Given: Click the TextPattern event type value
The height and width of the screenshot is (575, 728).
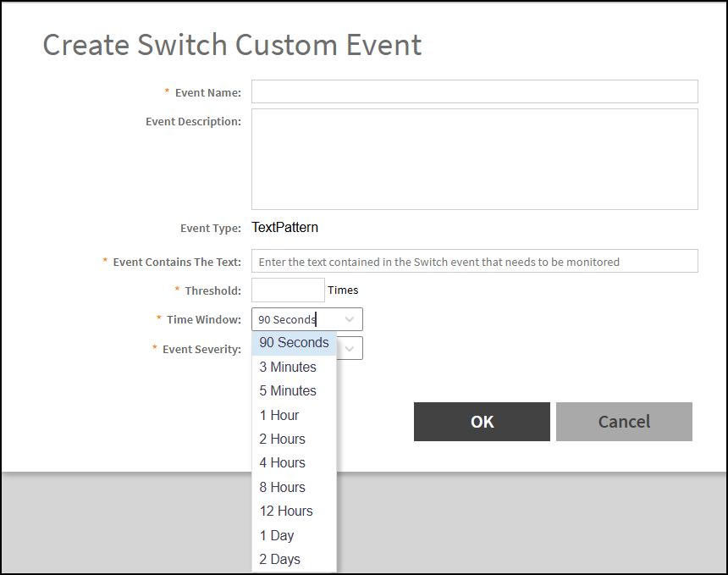Looking at the screenshot, I should (284, 228).
